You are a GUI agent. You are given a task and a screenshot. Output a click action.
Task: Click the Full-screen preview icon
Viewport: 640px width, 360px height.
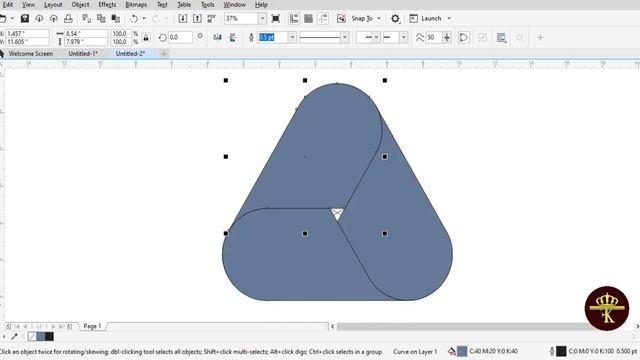point(276,18)
